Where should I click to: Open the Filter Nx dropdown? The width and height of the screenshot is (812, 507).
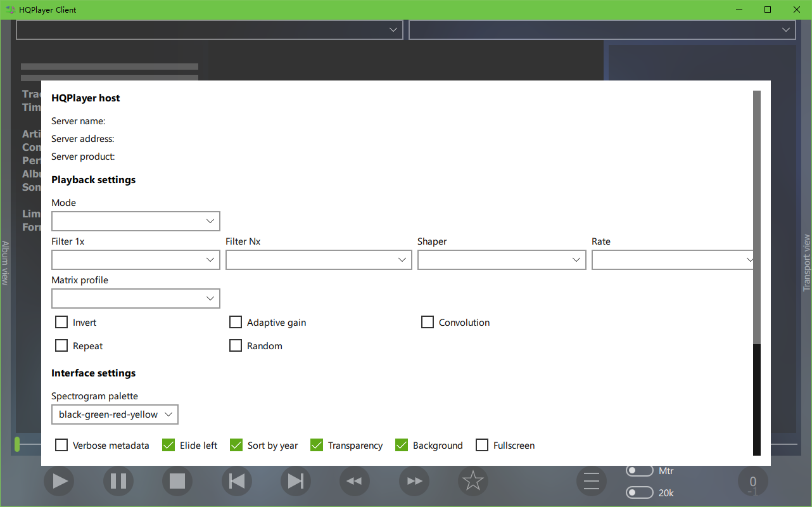(x=319, y=260)
